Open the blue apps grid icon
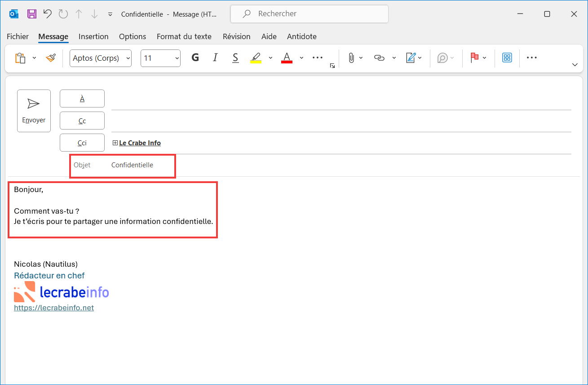Viewport: 588px width, 385px height. [507, 58]
